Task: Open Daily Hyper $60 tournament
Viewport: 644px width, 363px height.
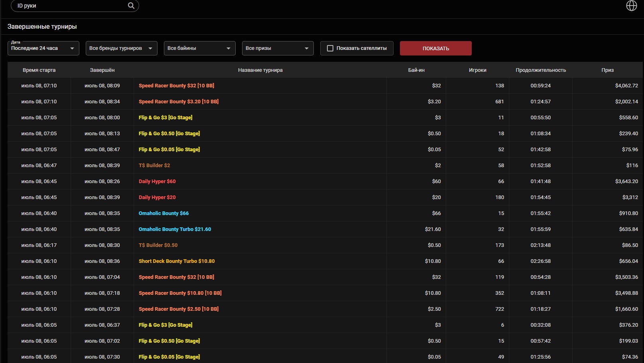Action: 157,181
